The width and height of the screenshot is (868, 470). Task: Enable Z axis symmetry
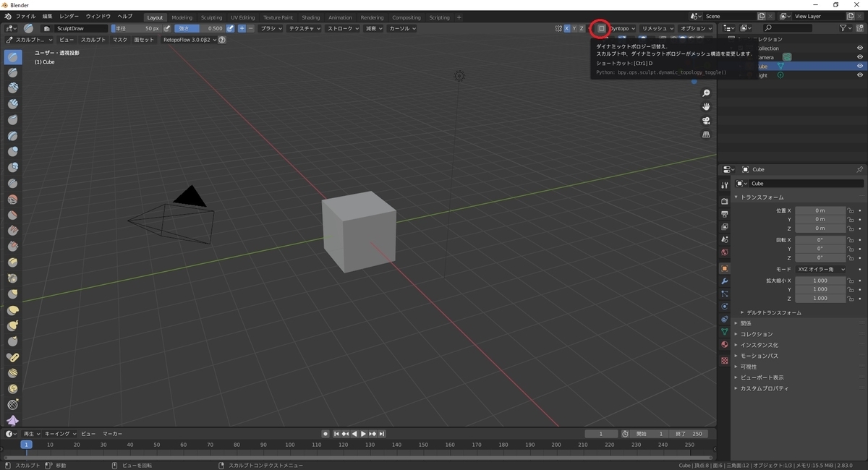coord(582,28)
